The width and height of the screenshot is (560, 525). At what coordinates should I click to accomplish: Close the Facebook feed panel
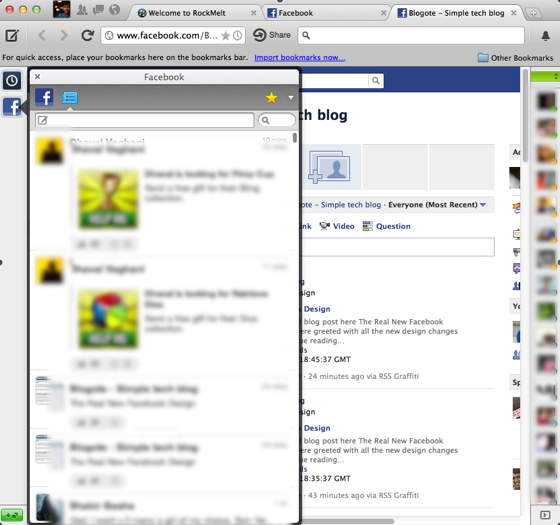[38, 76]
